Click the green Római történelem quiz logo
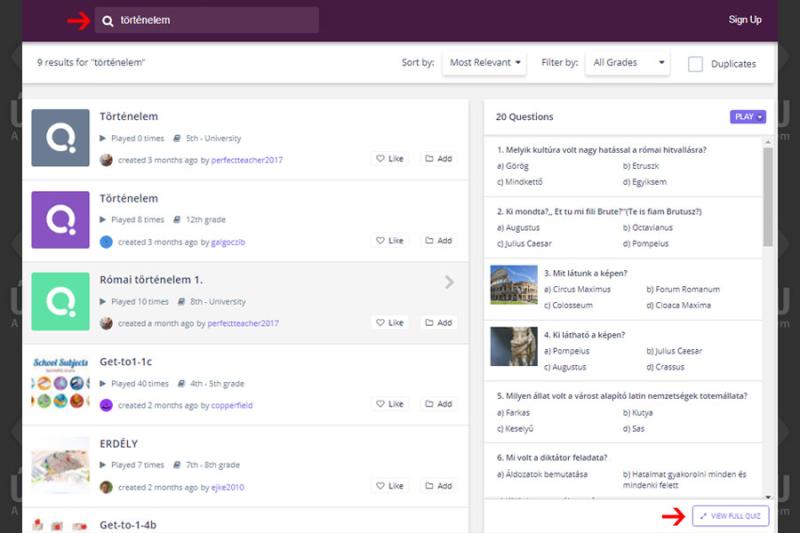The width and height of the screenshot is (800, 533). (x=60, y=301)
